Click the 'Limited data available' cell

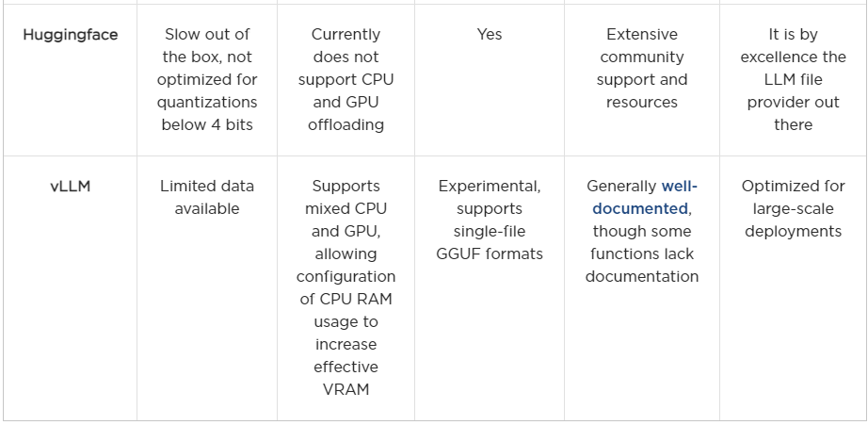[x=206, y=197]
